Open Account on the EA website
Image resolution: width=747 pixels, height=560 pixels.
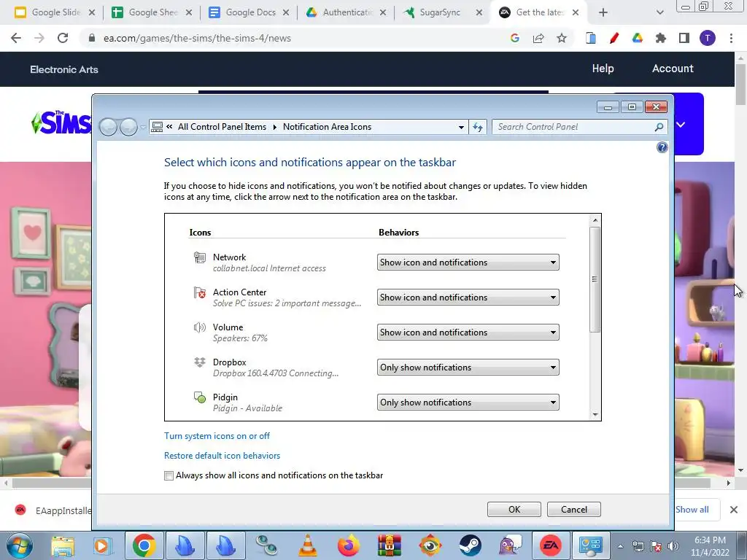[673, 69]
